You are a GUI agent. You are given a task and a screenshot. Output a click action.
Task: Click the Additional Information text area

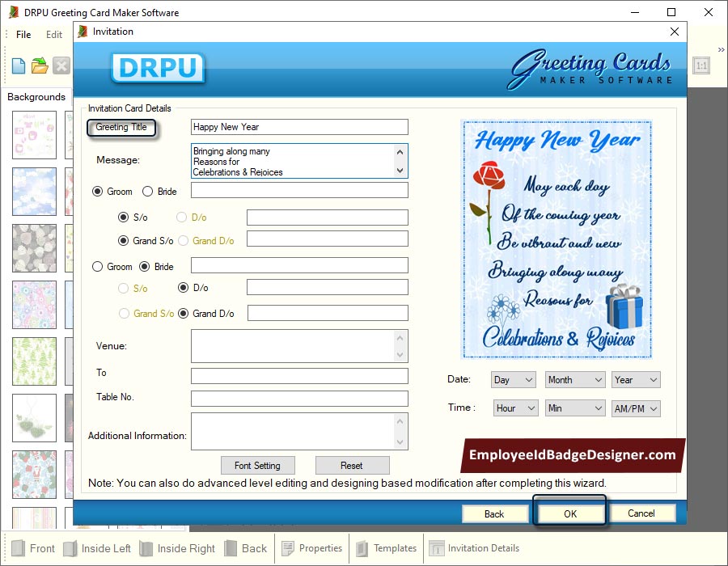(299, 432)
